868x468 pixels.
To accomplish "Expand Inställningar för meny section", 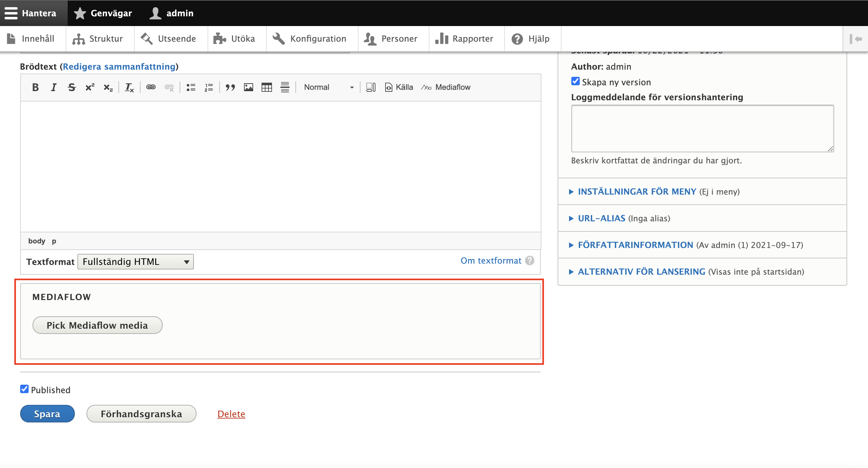I will [636, 191].
